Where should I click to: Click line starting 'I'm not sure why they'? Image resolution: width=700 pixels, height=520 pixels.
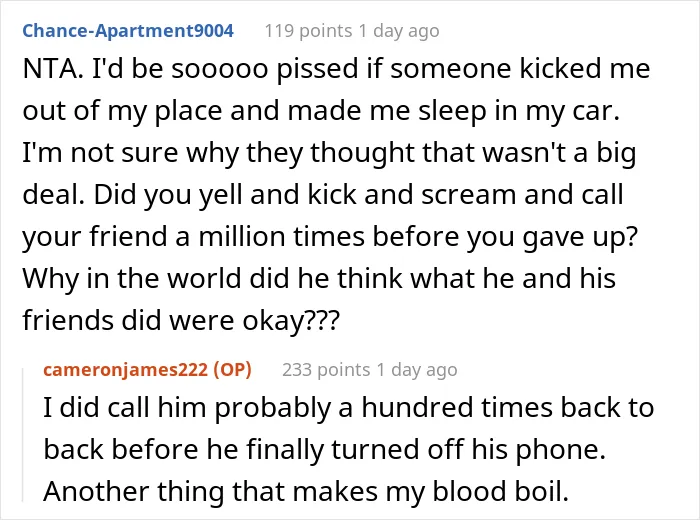329,153
